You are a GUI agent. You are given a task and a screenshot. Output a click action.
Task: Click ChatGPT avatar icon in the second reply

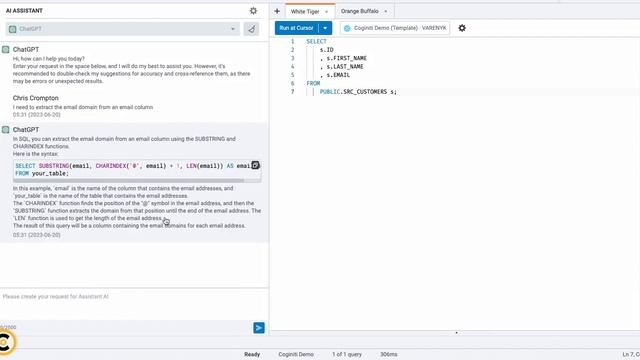6,129
